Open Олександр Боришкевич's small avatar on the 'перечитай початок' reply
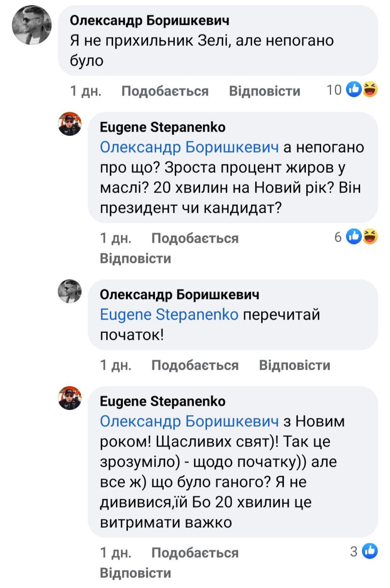 pyautogui.click(x=70, y=291)
